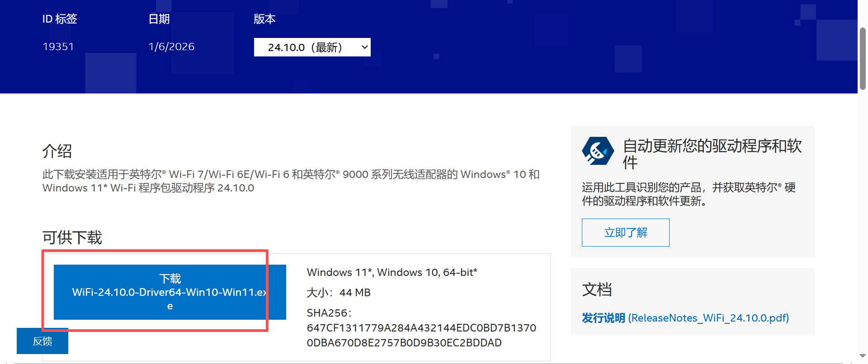Click the introduction paragraph about Wi-Fi 7 drivers
This screenshot has width=868, height=364.
(x=291, y=181)
